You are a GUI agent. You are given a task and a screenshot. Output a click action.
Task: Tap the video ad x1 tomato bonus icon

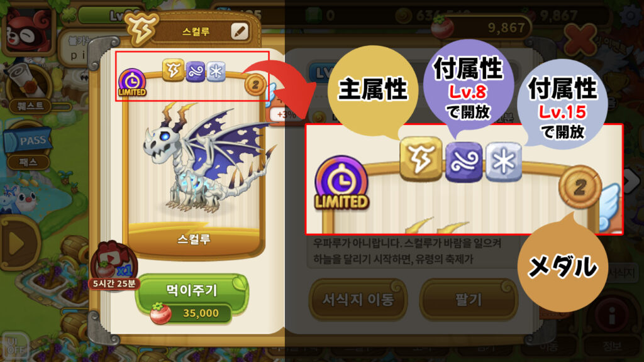[112, 266]
